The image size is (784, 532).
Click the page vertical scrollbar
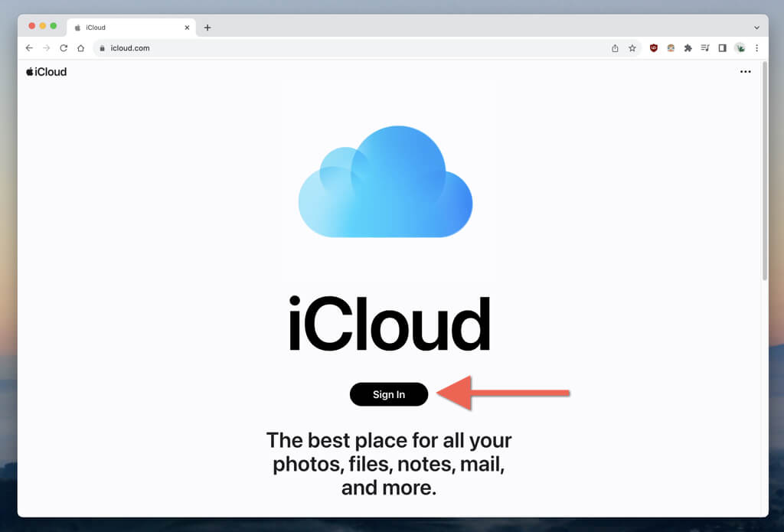coord(765,170)
